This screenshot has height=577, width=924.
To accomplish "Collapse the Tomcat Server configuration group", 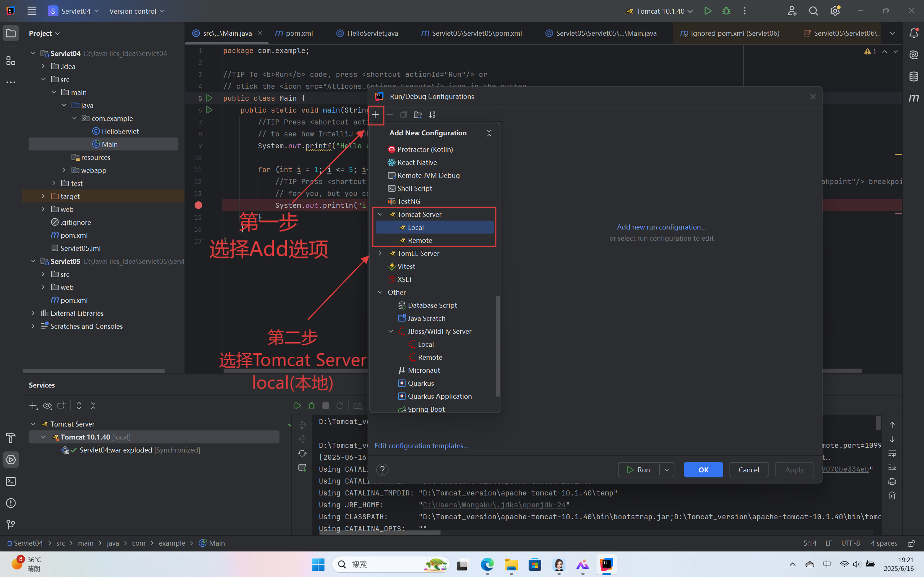I will tap(380, 214).
